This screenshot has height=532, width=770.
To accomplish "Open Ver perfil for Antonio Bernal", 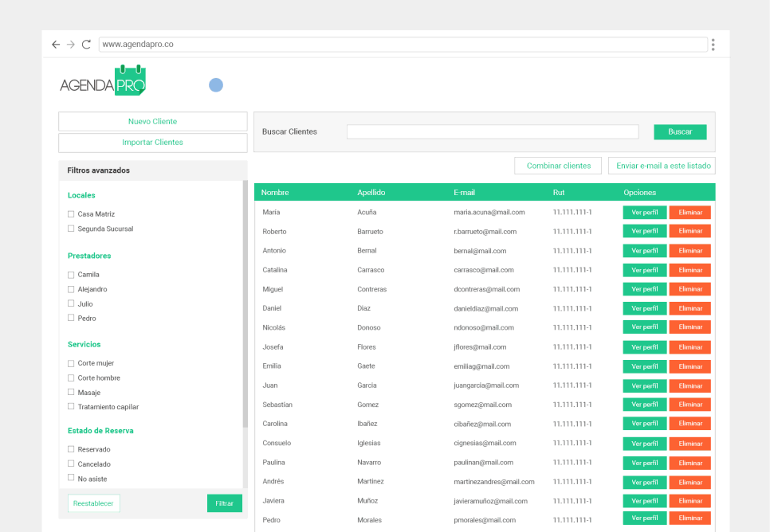I will click(645, 251).
